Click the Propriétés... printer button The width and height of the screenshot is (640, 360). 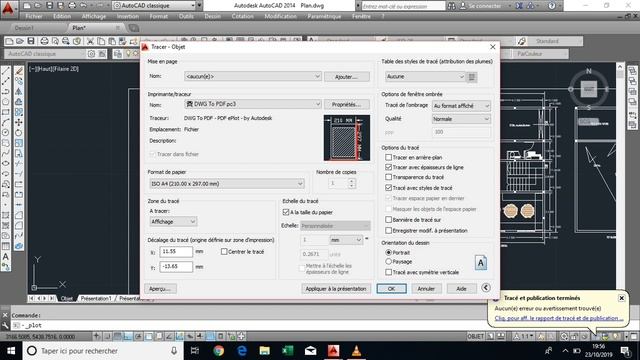(347, 104)
